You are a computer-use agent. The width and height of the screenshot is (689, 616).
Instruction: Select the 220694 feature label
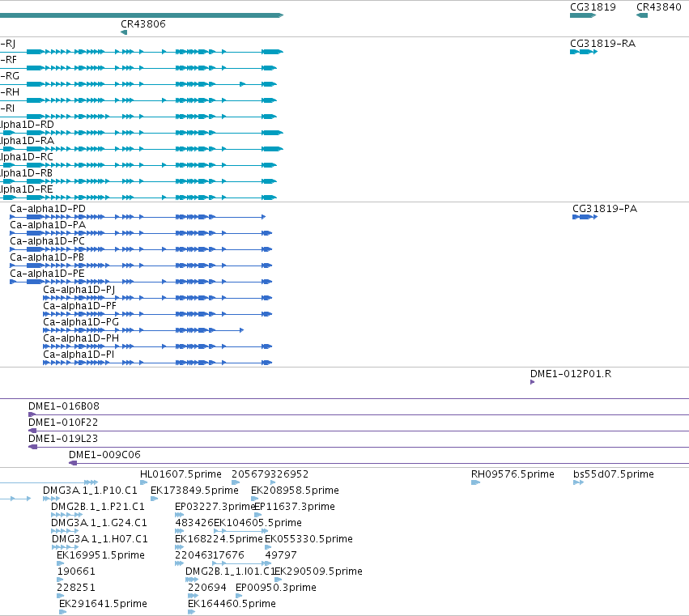[207, 588]
